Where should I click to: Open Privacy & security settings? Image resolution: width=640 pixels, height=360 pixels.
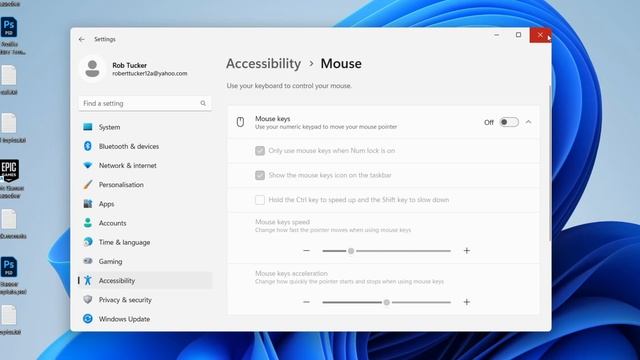(x=145, y=300)
